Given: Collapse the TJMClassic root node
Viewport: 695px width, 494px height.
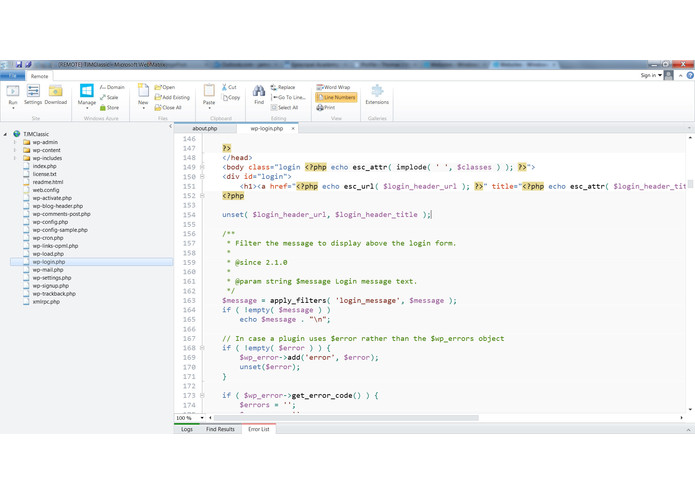Looking at the screenshot, I should (x=5, y=134).
